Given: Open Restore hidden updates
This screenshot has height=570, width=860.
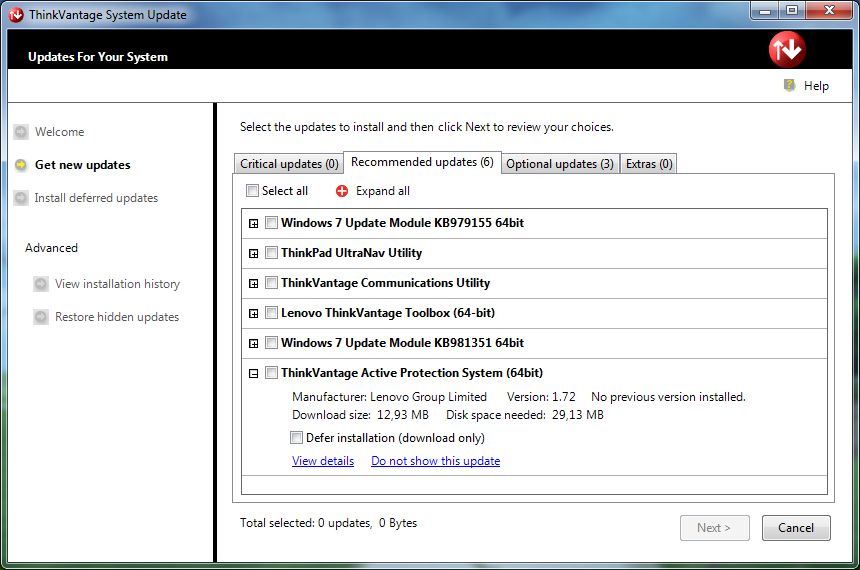Looking at the screenshot, I should point(117,317).
